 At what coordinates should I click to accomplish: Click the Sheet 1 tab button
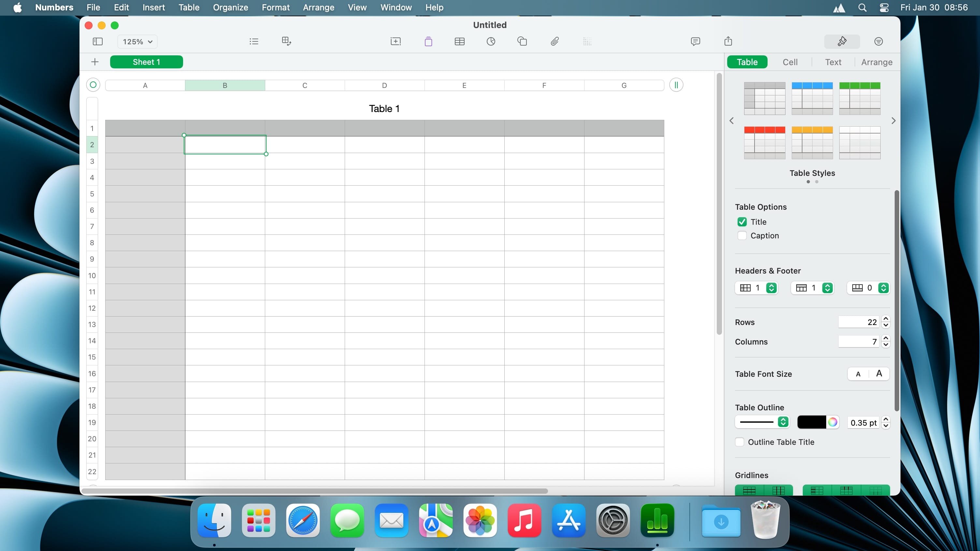[x=146, y=62]
